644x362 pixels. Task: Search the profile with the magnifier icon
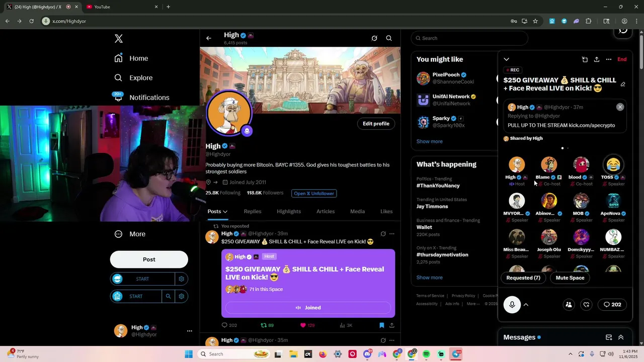coord(389,38)
